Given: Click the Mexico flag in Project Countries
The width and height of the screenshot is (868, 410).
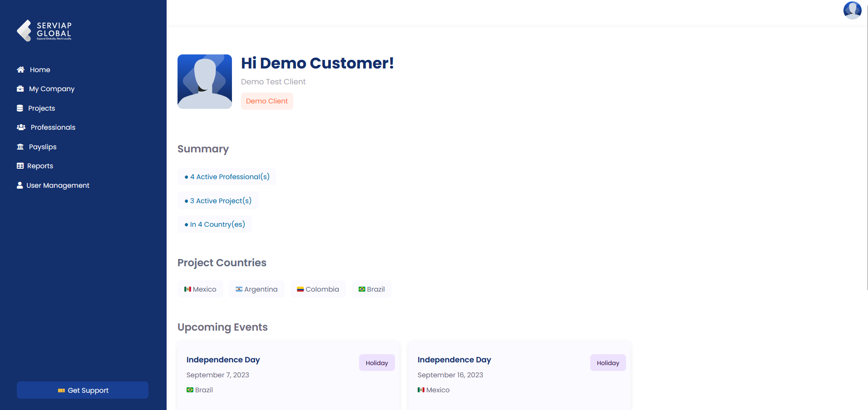Looking at the screenshot, I should point(187,289).
